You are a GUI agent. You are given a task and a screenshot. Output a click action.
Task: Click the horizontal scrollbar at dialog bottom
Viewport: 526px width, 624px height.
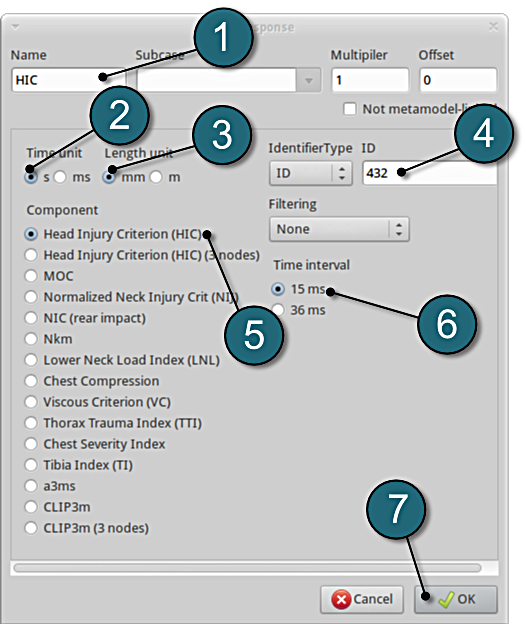tap(247, 567)
